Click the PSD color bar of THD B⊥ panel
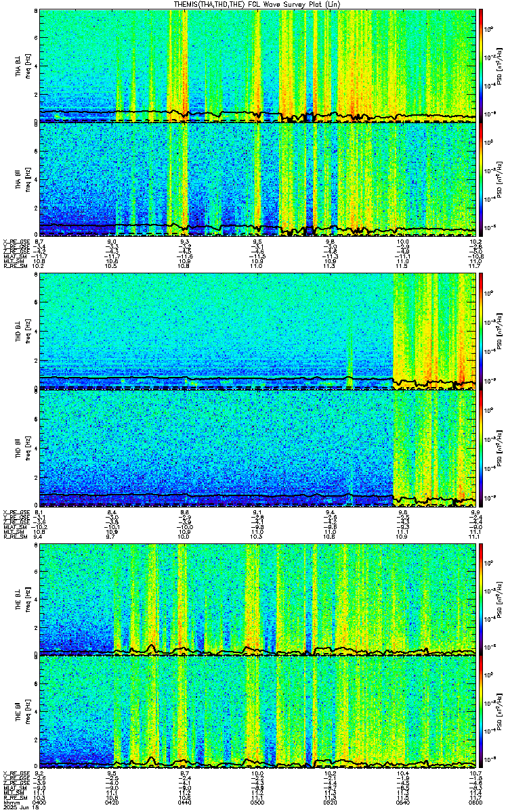Image resolution: width=508 pixels, height=812 pixels. coord(481,331)
